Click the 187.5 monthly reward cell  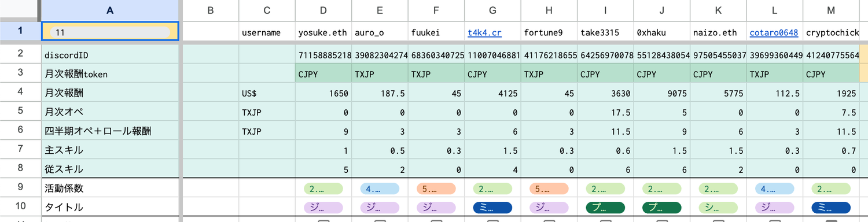(x=380, y=92)
